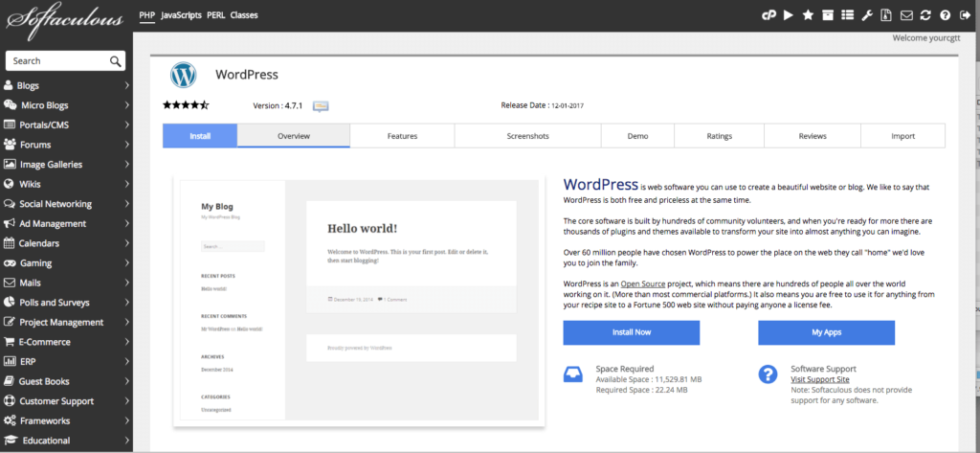Screen dimensions: 980x453
Task: Open the star ratings icon in top bar
Action: [x=808, y=15]
